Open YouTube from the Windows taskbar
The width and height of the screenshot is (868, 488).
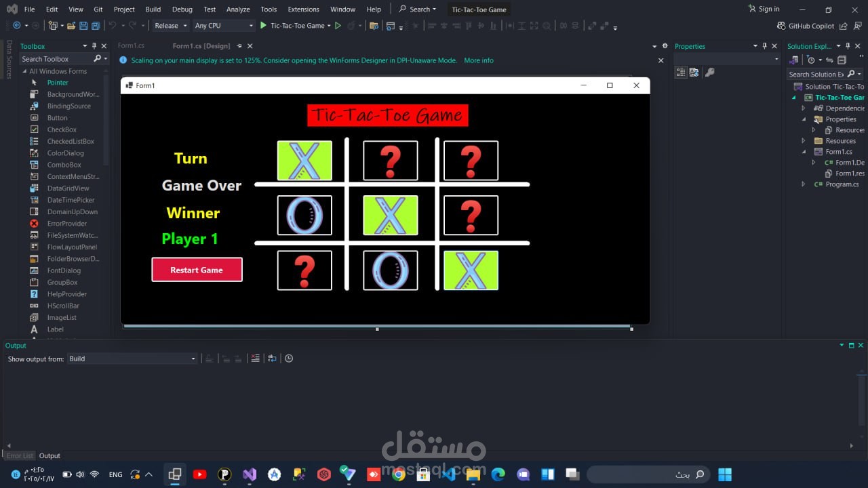click(x=199, y=474)
